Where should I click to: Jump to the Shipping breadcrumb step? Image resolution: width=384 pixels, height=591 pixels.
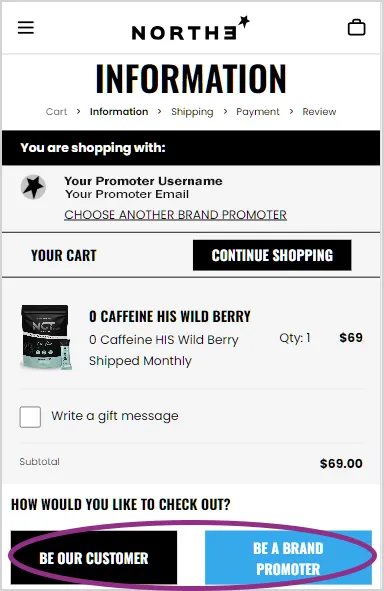tap(192, 112)
